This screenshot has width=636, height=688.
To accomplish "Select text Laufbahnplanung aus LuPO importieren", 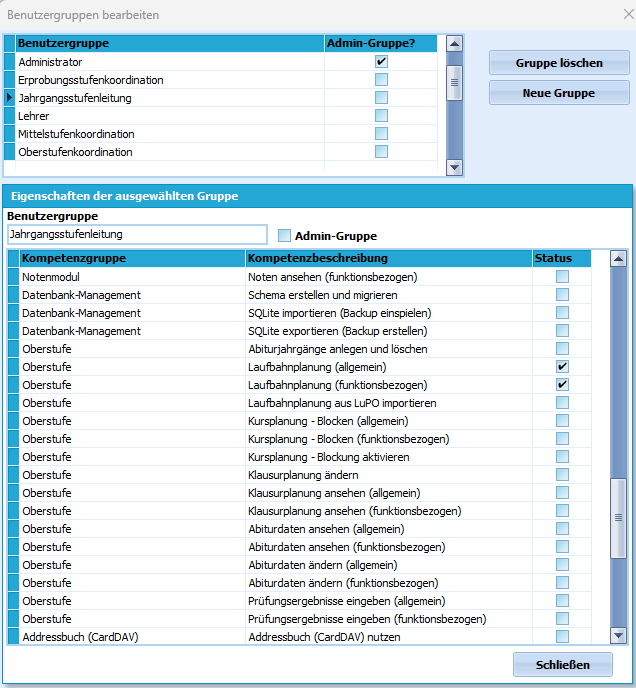I will (342, 403).
